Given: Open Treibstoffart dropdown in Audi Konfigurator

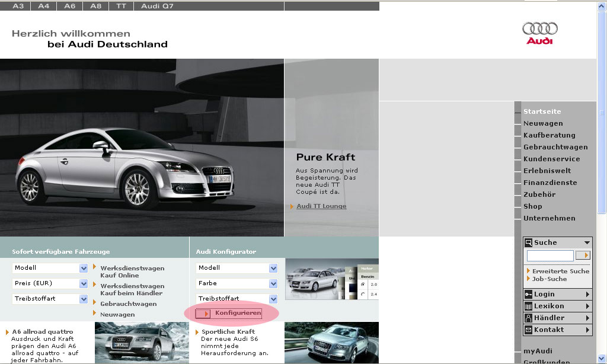Looking at the screenshot, I should [x=237, y=299].
